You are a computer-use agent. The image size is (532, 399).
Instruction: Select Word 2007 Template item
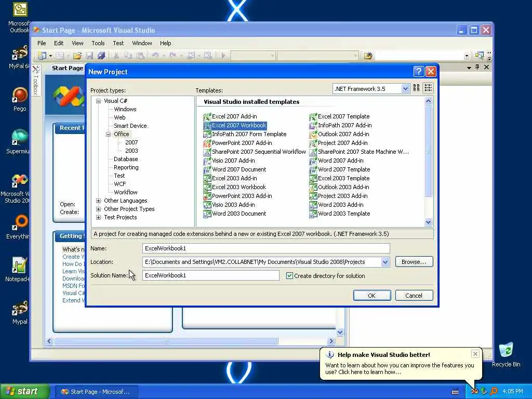(x=340, y=169)
